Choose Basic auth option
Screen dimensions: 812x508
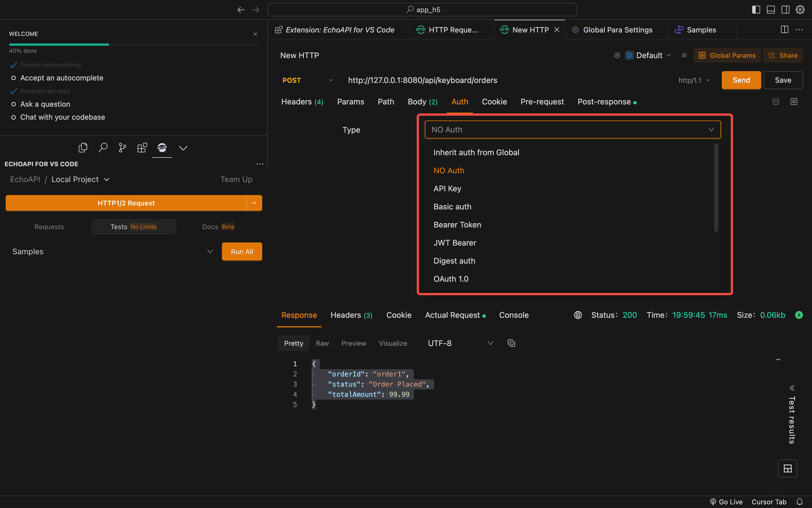pyautogui.click(x=452, y=207)
